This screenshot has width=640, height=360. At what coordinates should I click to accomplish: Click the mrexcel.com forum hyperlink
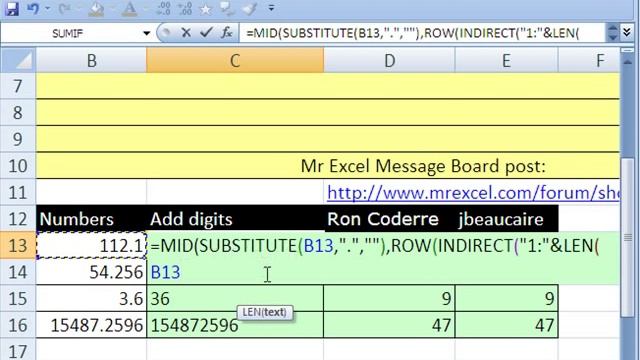[473, 192]
